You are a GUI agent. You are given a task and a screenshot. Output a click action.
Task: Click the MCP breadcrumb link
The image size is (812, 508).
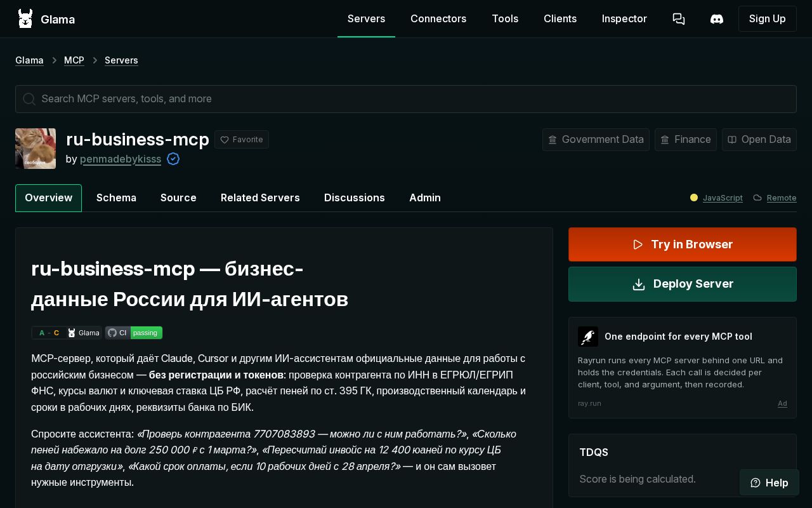74,60
